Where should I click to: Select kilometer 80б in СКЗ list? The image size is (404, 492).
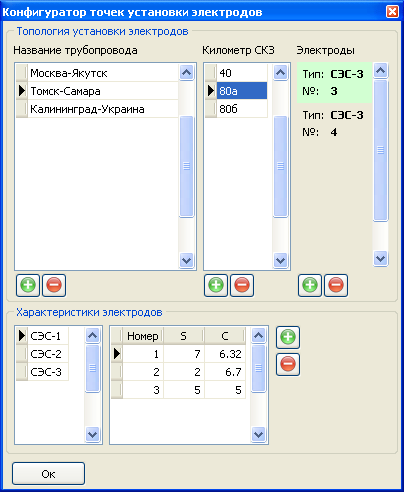(242, 109)
